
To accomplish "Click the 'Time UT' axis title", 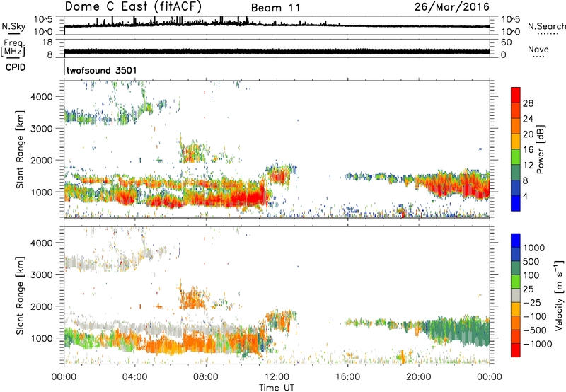I will 277,387.
